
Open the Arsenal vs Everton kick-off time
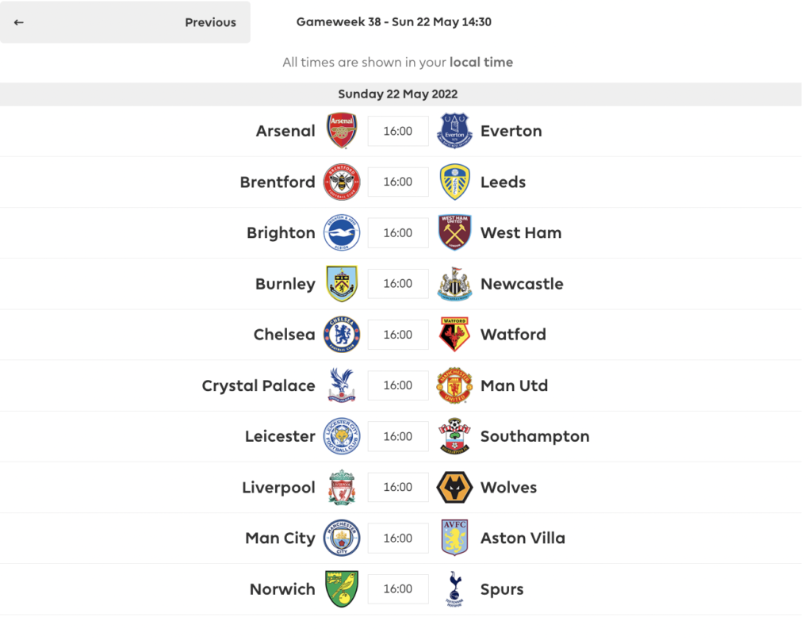point(397,131)
